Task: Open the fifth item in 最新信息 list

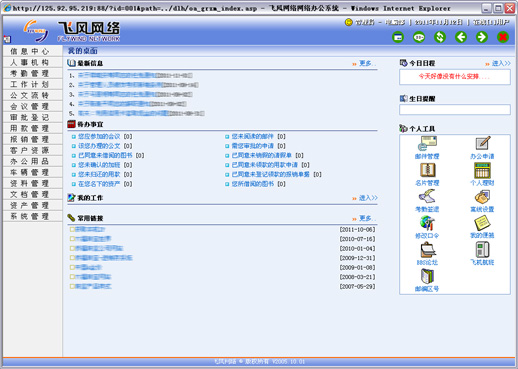Action: [x=123, y=113]
